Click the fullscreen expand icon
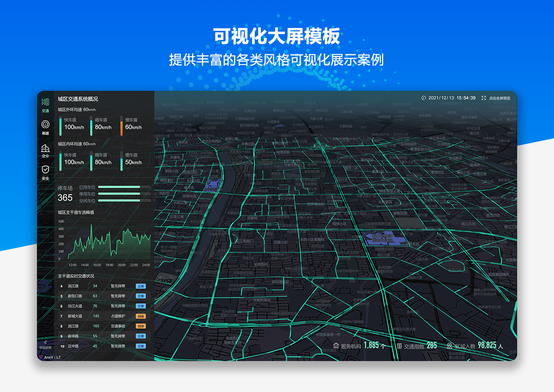This screenshot has height=392, width=554. pyautogui.click(x=484, y=98)
